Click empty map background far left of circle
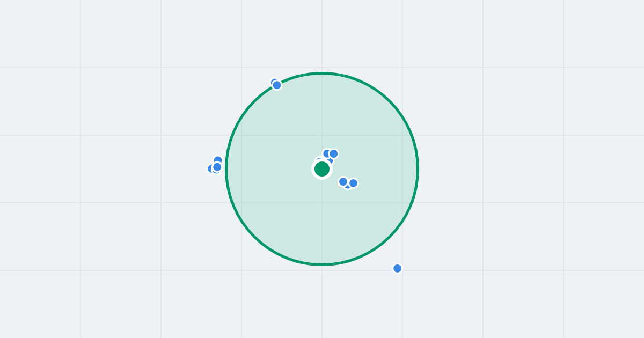This screenshot has width=644, height=338. point(107,169)
